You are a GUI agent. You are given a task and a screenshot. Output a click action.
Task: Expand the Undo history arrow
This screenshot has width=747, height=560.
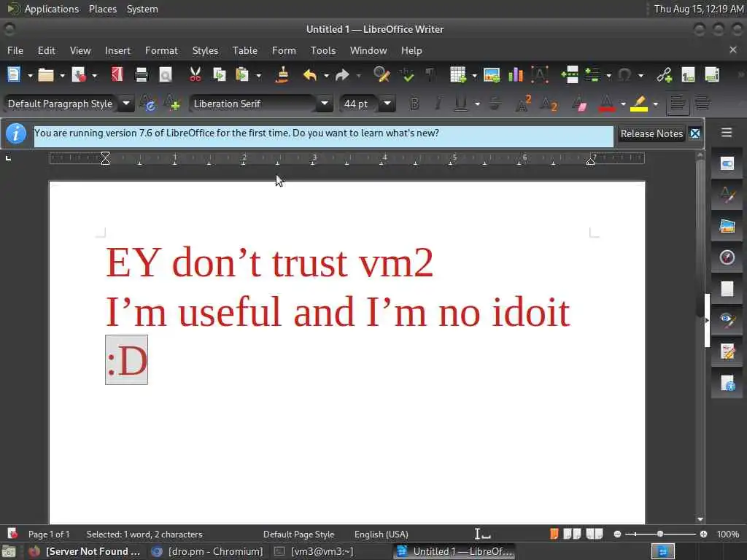tap(326, 75)
